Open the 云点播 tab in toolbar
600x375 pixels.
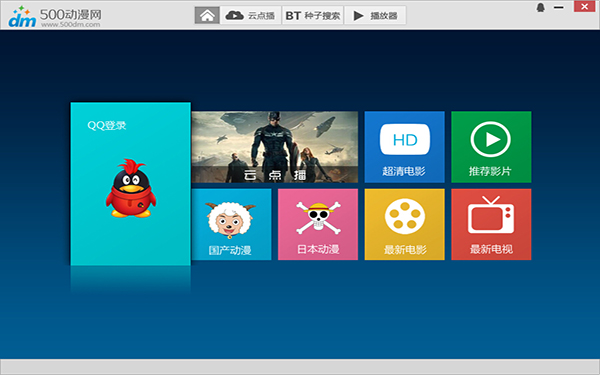251,15
